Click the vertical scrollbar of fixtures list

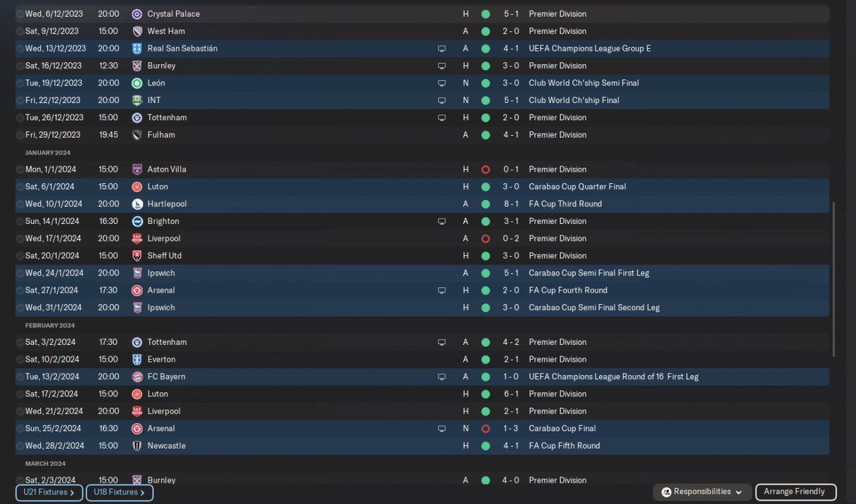tap(833, 281)
